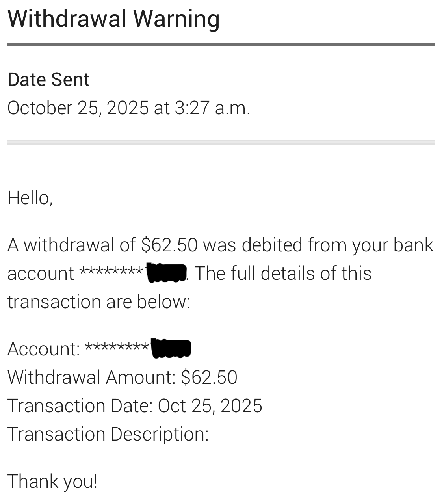
Task: Click the dark divider under the heading
Action: [x=221, y=45]
